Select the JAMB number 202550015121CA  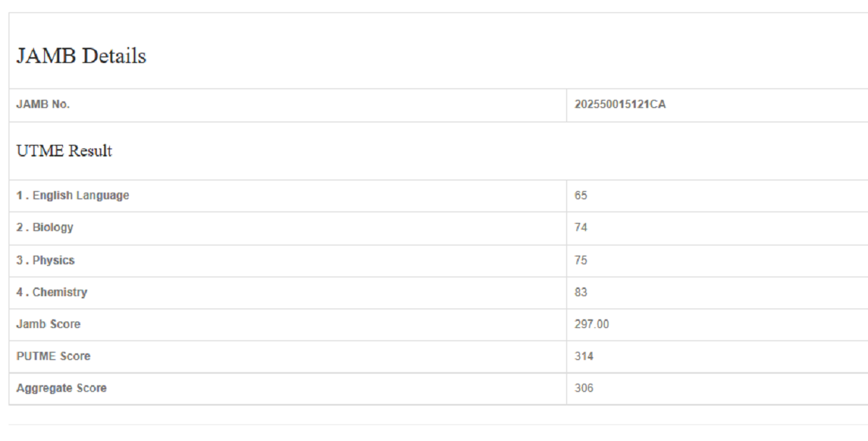(x=620, y=104)
